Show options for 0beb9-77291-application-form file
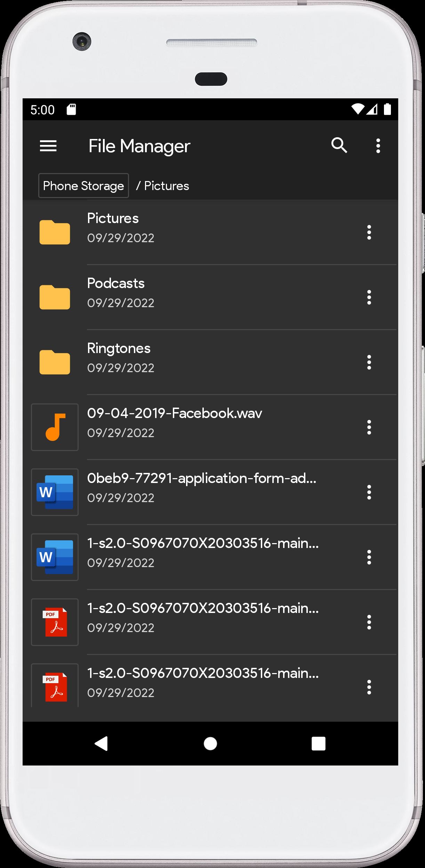This screenshot has width=425, height=868. (x=369, y=492)
